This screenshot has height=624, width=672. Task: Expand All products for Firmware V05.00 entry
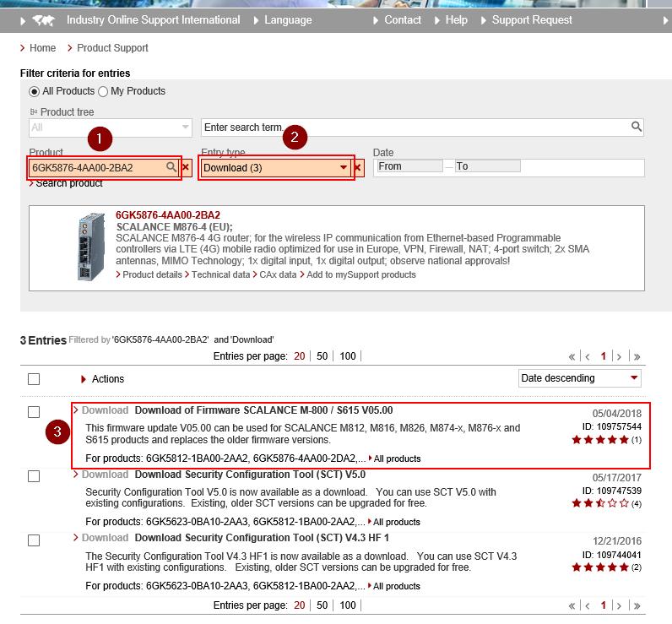[395, 459]
